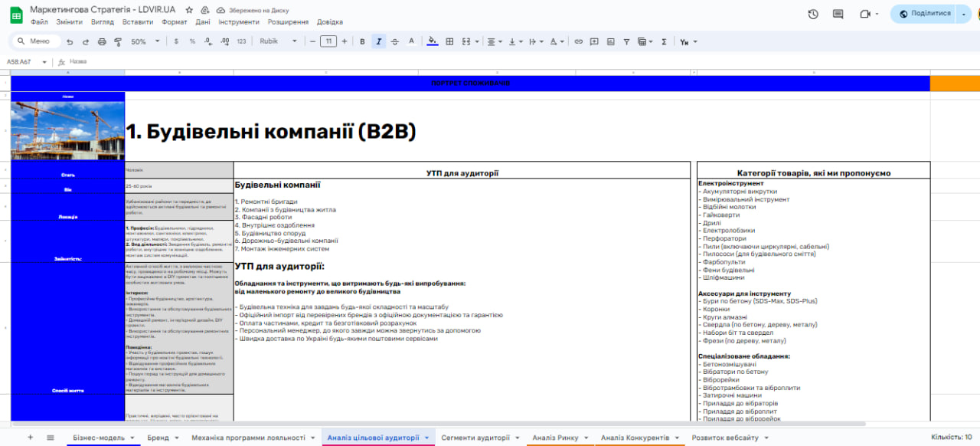Switch to the Аналіз Конкурентів sheet tab
Viewport: 980px width, 446px height.
(x=639, y=438)
